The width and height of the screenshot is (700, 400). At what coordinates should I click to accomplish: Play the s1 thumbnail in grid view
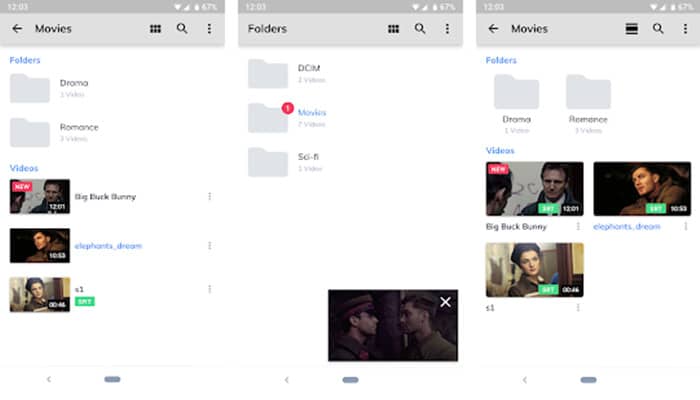pyautogui.click(x=534, y=270)
